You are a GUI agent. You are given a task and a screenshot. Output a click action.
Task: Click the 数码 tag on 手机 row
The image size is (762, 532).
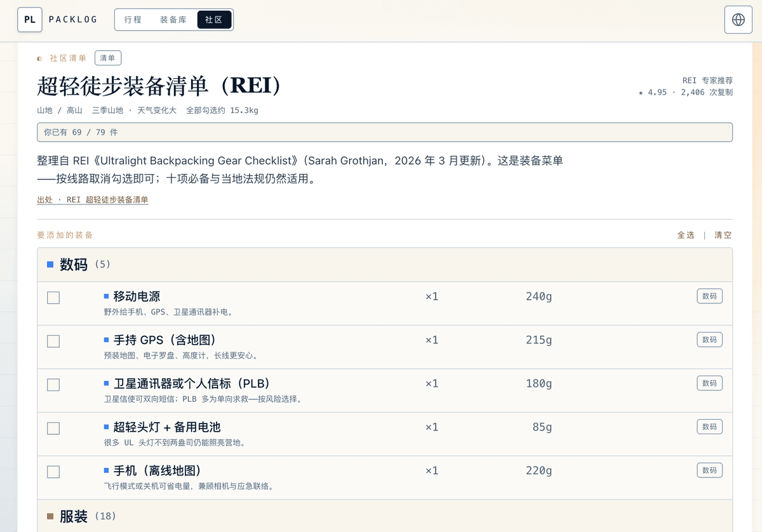coord(709,470)
